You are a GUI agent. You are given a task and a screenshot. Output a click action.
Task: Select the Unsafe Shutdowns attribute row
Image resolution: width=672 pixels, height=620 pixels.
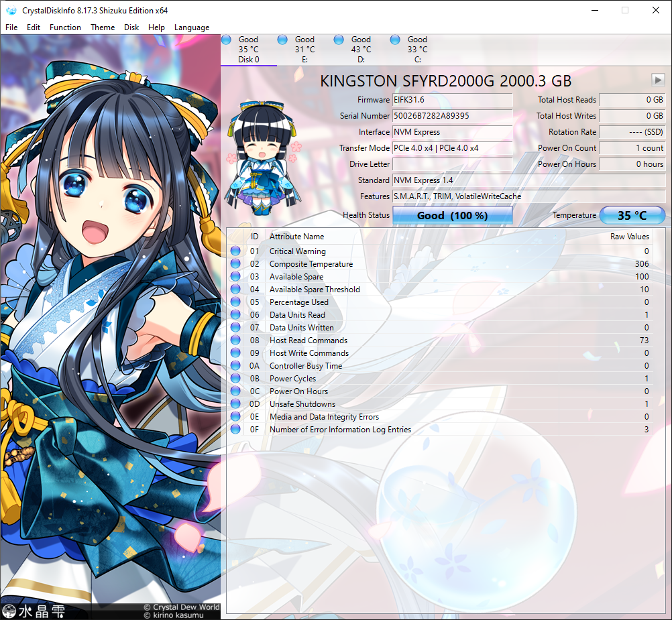[x=440, y=404]
